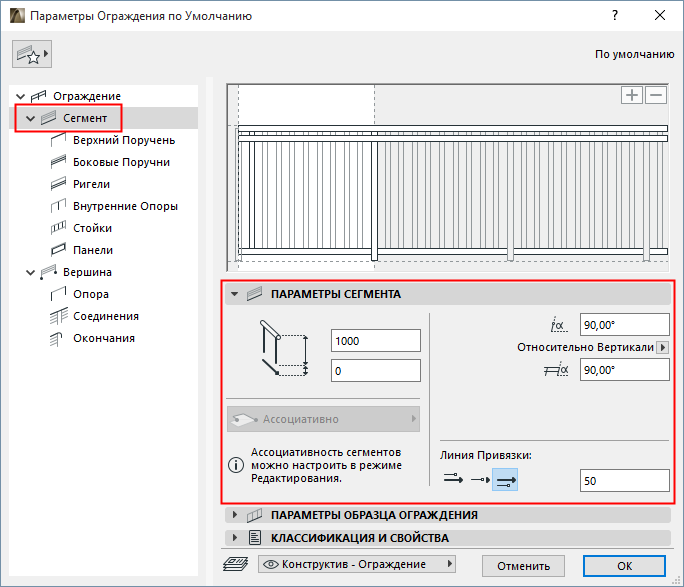
Task: Open Ригели settings
Action: [x=91, y=184]
